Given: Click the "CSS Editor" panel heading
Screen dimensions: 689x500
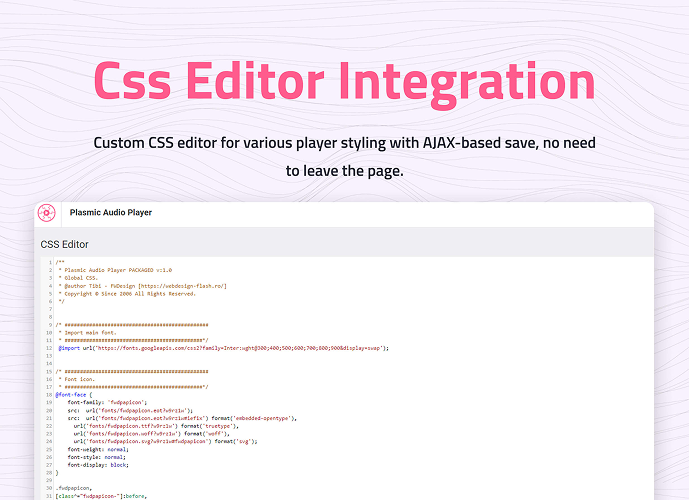Looking at the screenshot, I should pos(65,244).
